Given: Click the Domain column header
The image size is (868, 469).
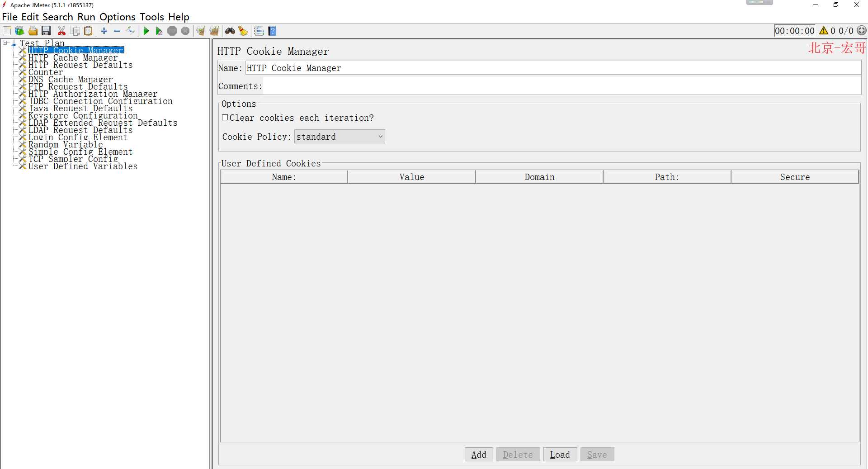Looking at the screenshot, I should pos(539,177).
